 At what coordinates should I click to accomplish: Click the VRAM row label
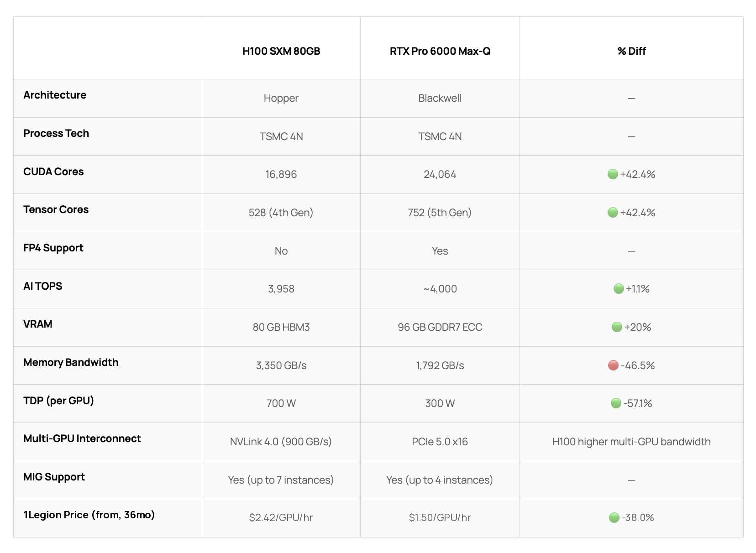pyautogui.click(x=38, y=324)
